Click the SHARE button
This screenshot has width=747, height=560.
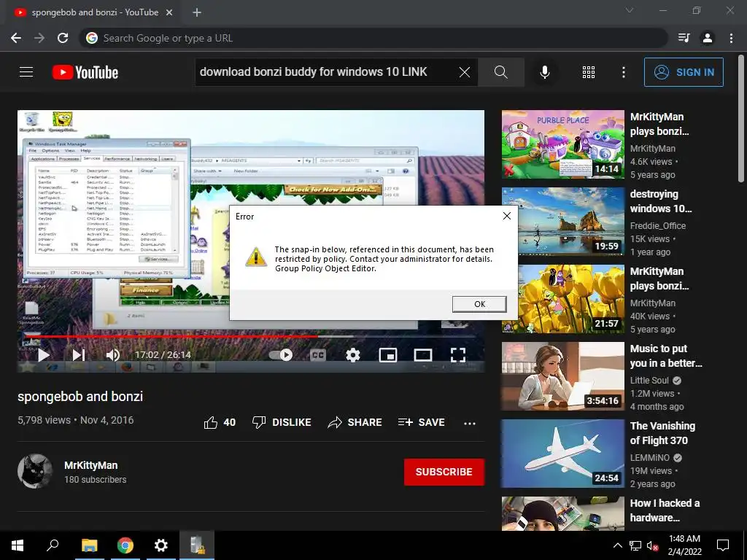(x=355, y=422)
